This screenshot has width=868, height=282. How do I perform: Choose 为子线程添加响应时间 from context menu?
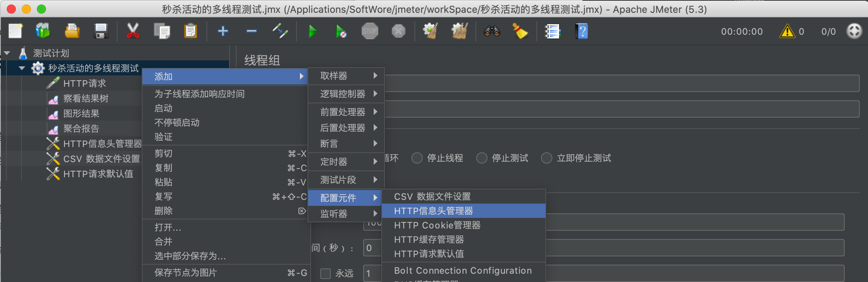pos(225,94)
